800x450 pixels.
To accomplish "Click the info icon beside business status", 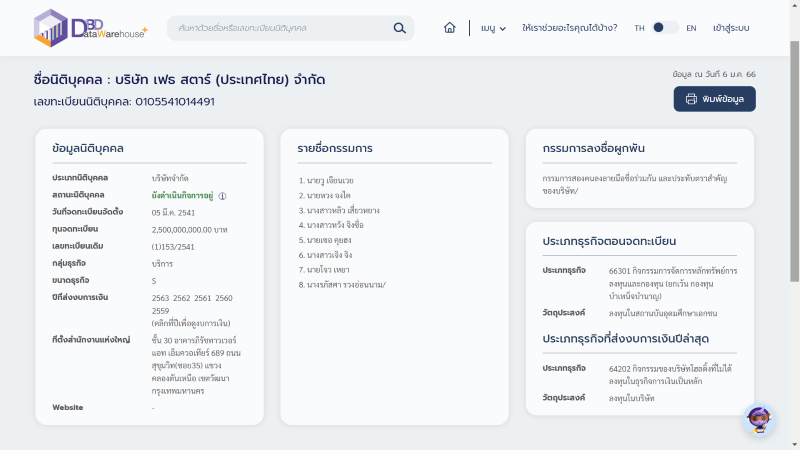I will point(222,196).
